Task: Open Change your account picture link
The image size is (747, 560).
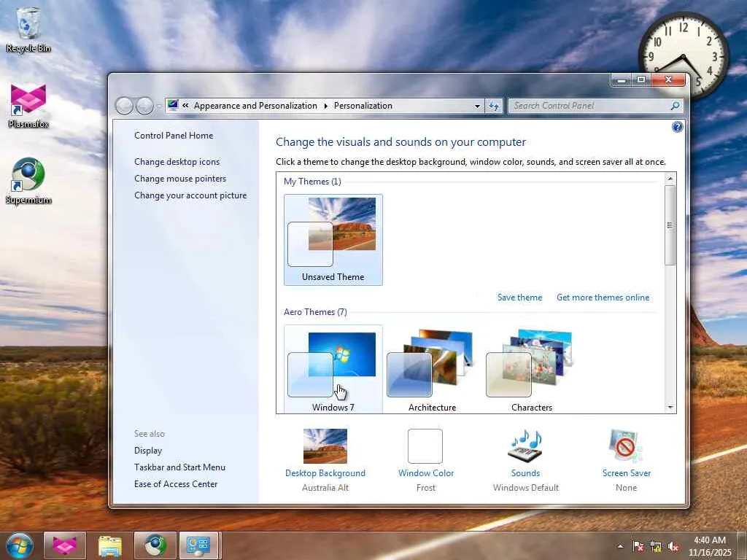Action: coord(190,195)
